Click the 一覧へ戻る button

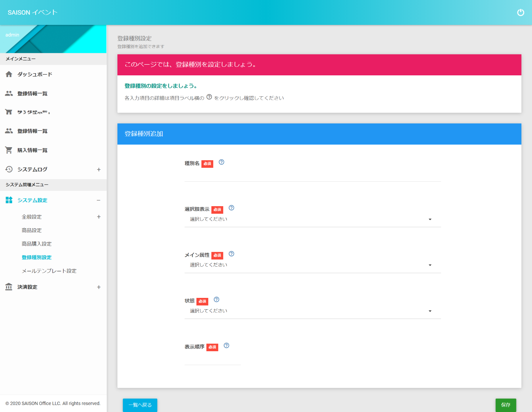tap(140, 405)
